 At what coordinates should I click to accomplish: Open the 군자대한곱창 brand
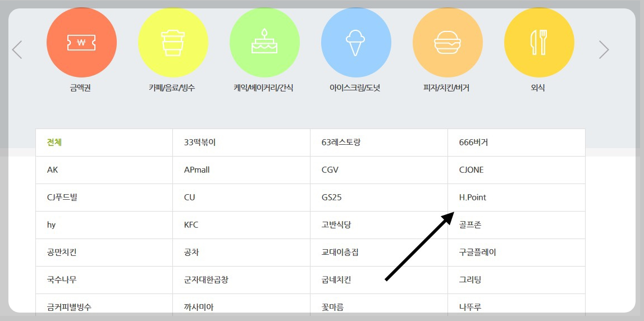tap(241, 280)
